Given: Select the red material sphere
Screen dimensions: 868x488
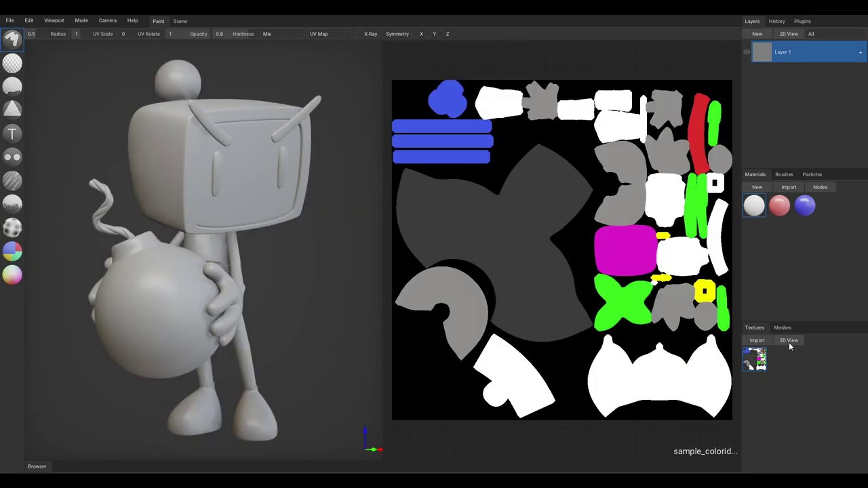Looking at the screenshot, I should point(779,206).
